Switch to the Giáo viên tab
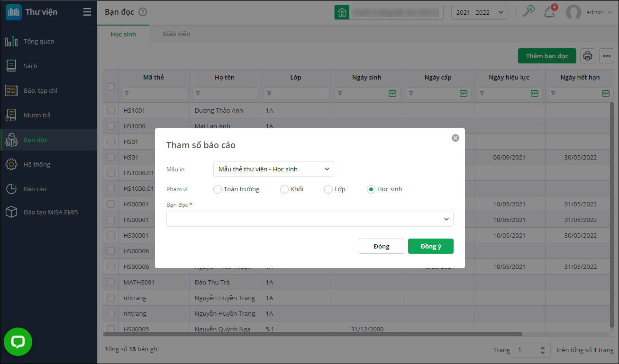 click(176, 34)
